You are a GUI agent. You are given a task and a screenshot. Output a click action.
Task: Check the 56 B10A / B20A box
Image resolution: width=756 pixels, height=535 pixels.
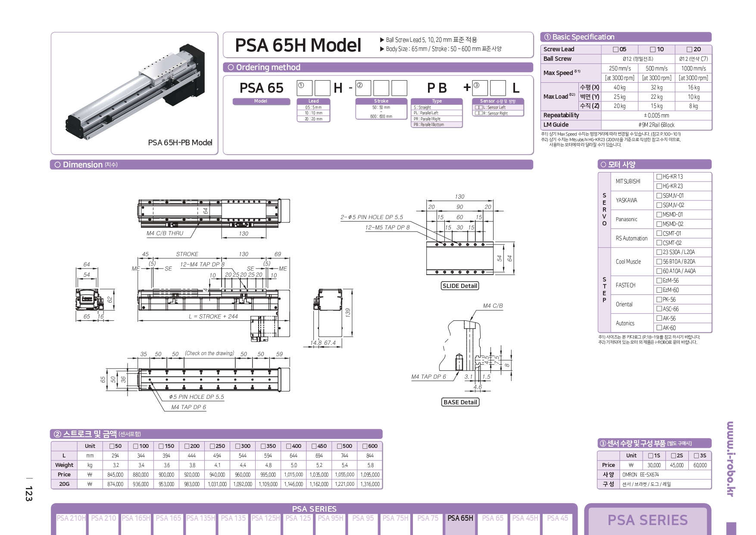click(659, 261)
